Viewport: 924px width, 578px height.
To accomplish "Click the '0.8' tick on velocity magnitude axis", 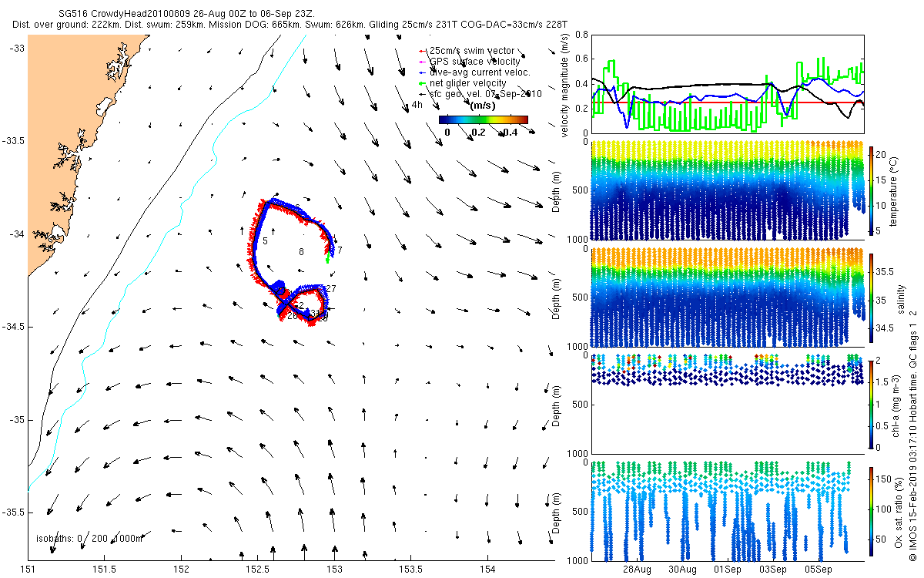I will tap(581, 35).
